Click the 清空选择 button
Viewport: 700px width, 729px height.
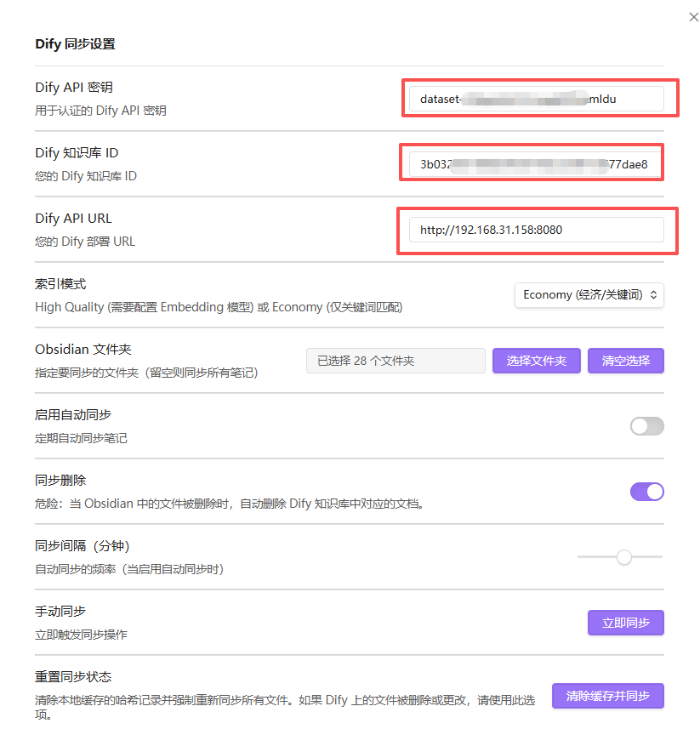coord(625,361)
